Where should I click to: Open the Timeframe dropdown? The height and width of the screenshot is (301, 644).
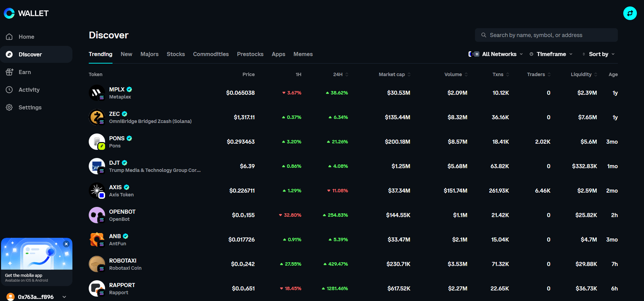tap(551, 54)
